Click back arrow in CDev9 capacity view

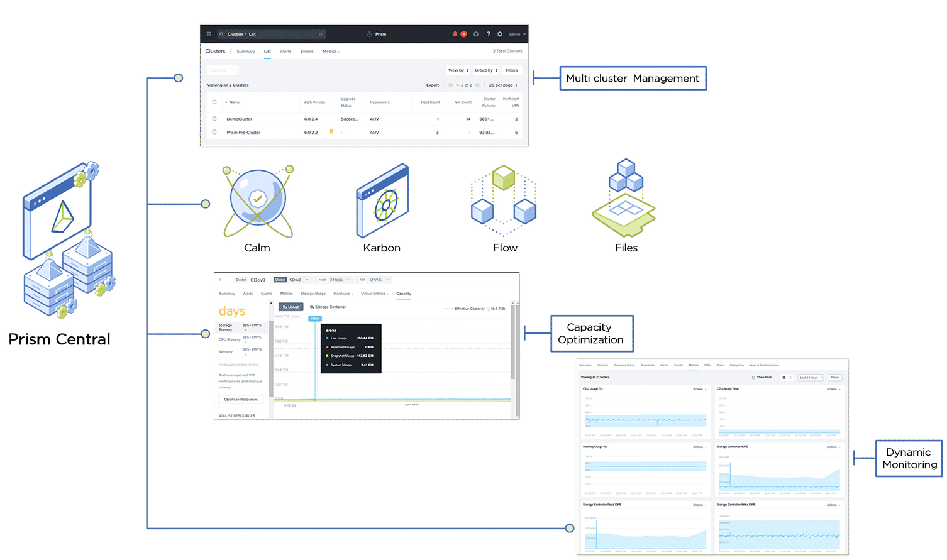[x=220, y=280]
